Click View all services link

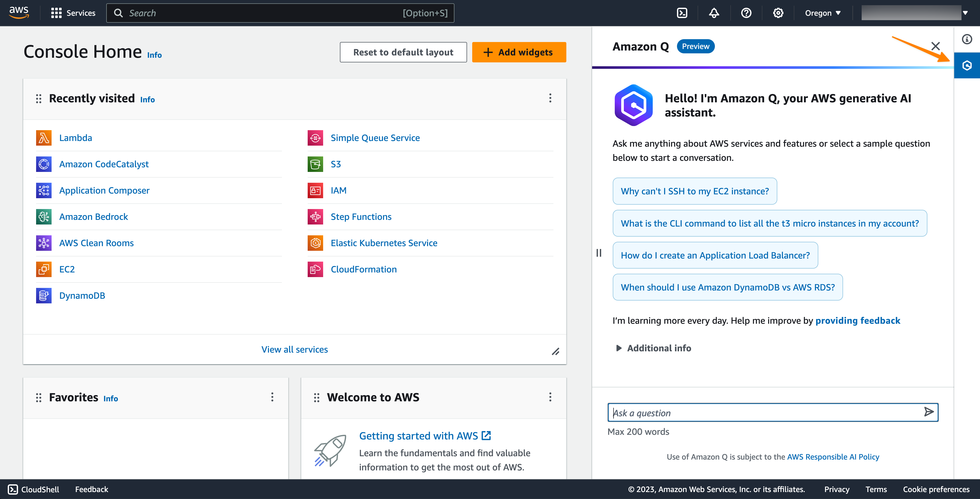tap(294, 349)
